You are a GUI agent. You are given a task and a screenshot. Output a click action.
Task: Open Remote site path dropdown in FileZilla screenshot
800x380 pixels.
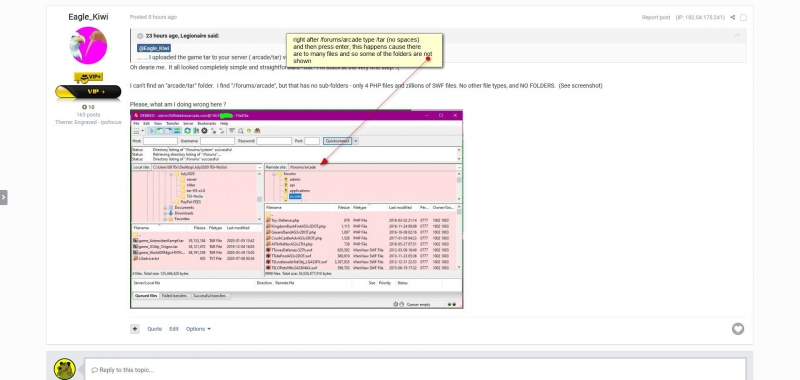[459, 167]
